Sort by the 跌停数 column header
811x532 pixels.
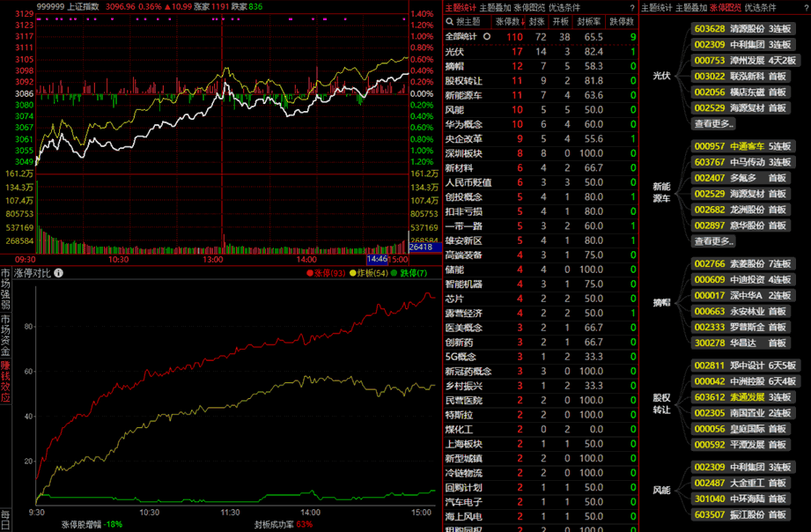(x=622, y=22)
